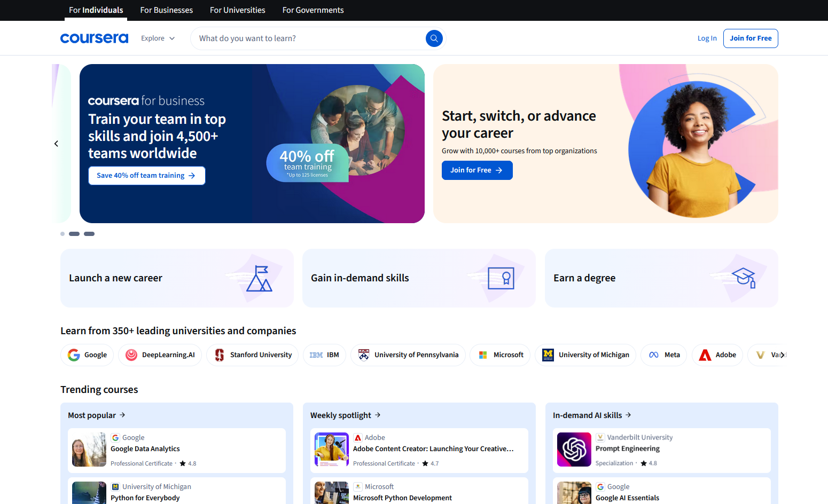The height and width of the screenshot is (504, 828).
Task: Click the University of Pennsylvania chip
Action: tap(408, 355)
